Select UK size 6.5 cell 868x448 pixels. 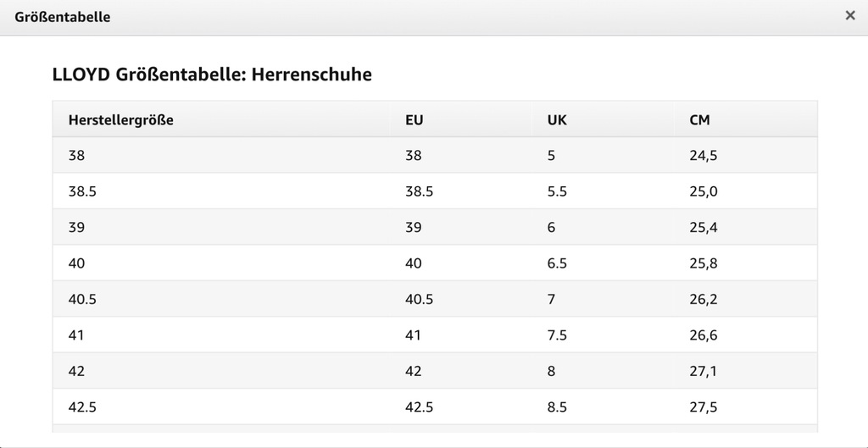557,263
